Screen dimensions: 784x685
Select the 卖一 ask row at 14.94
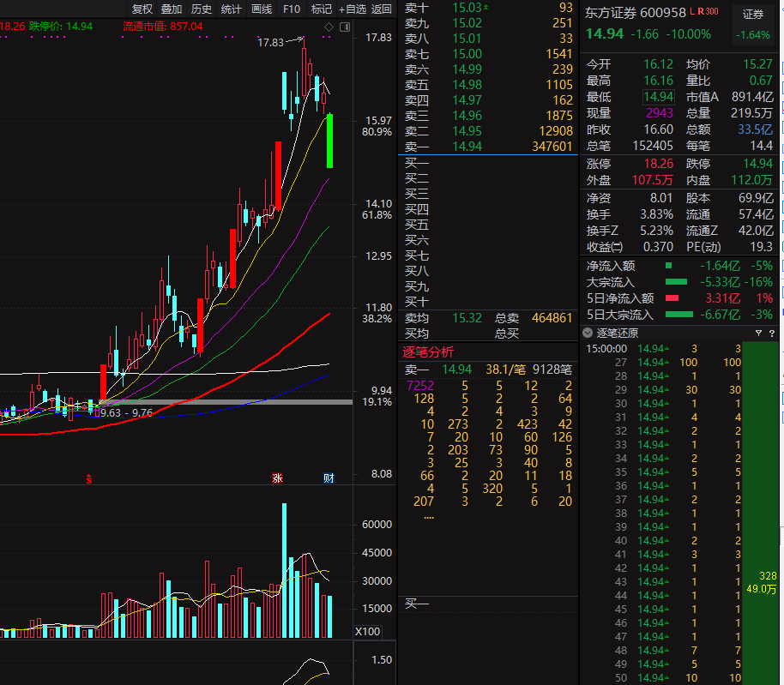488,147
